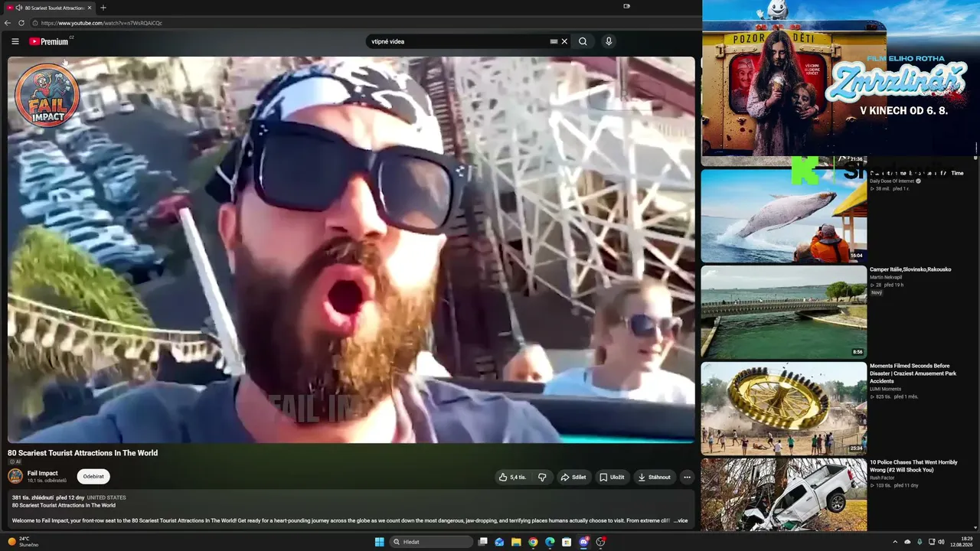The width and height of the screenshot is (980, 551).
Task: Share the video using Sdílet
Action: [x=573, y=477]
